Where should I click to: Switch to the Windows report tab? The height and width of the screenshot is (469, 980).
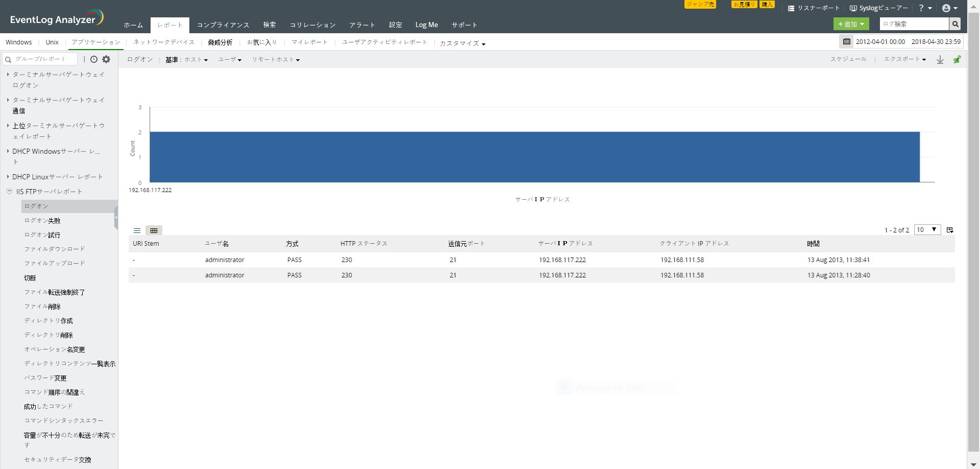(x=19, y=42)
